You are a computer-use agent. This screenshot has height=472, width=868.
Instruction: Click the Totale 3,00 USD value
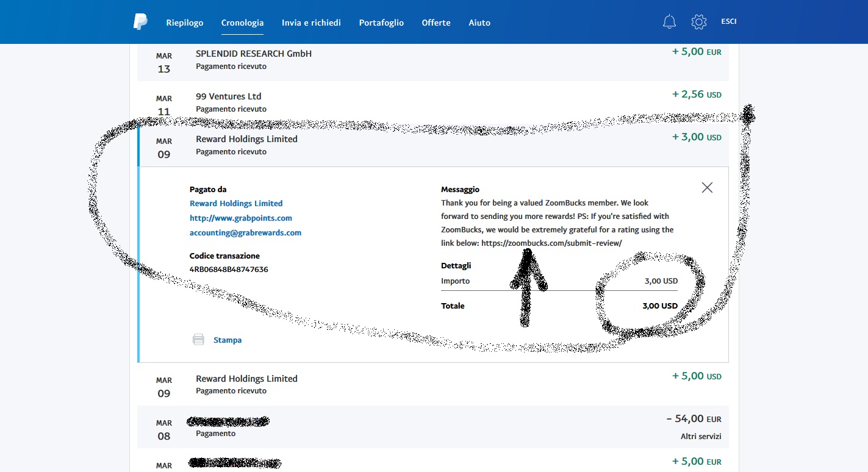point(660,306)
